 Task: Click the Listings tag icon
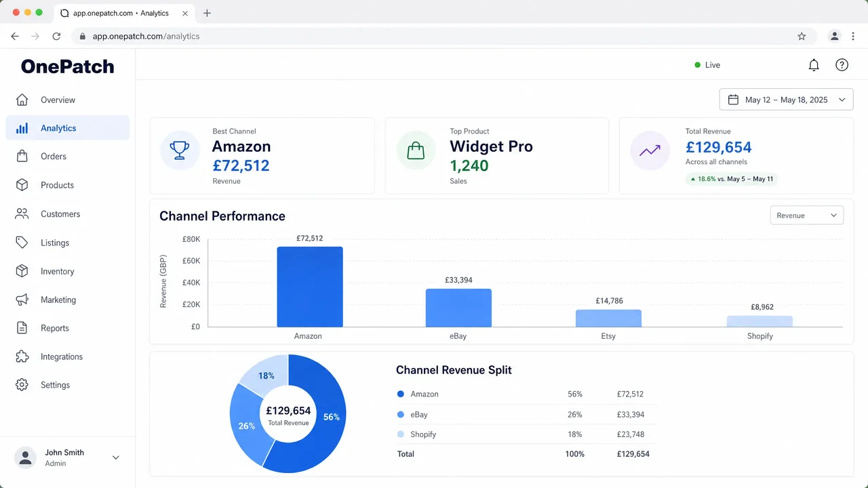pyautogui.click(x=22, y=243)
